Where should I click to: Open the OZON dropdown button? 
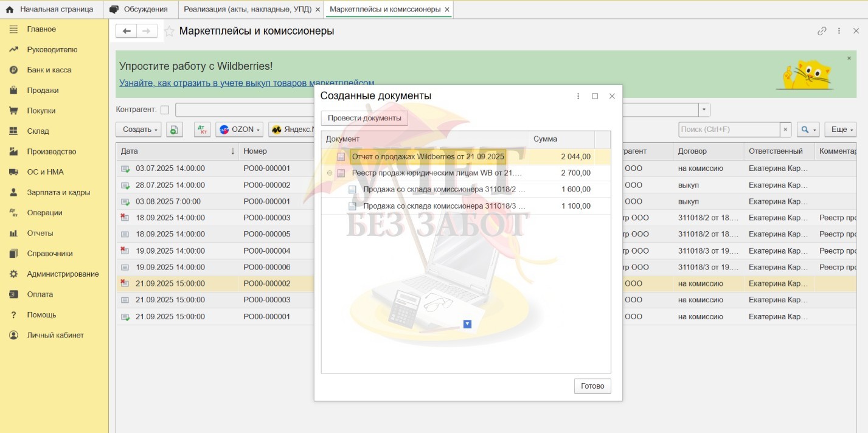[x=239, y=130]
